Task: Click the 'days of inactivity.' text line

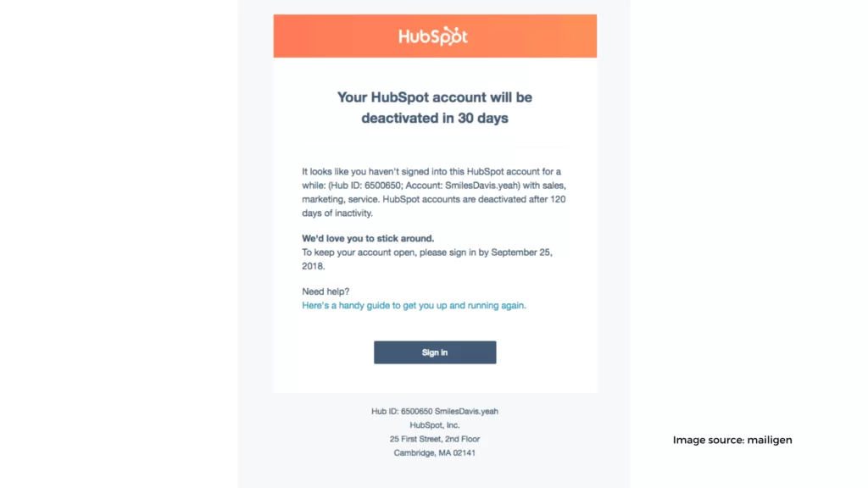Action: point(337,213)
